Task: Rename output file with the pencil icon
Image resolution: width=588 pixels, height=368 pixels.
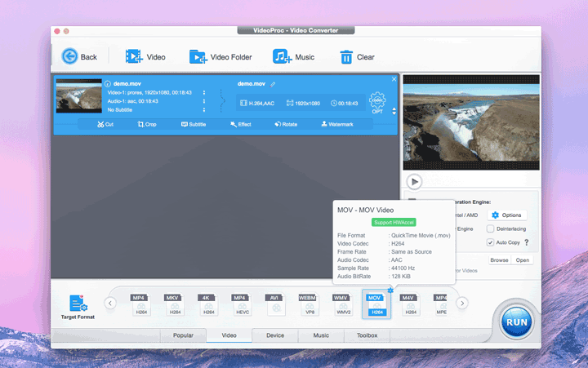Action: click(x=273, y=84)
